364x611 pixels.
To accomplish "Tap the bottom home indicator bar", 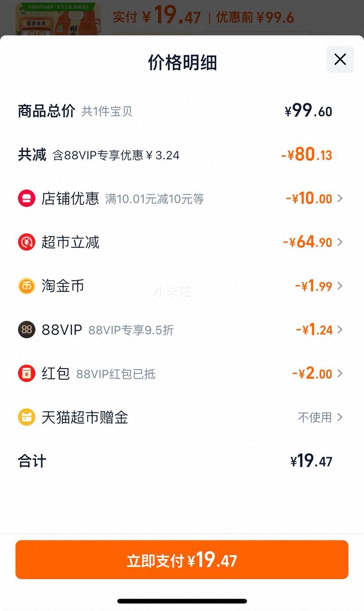I will (x=182, y=601).
